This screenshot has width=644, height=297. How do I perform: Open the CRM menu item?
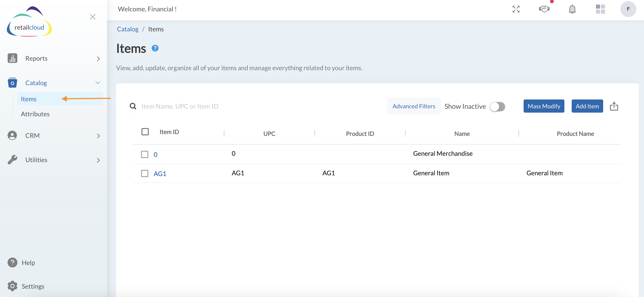point(32,136)
